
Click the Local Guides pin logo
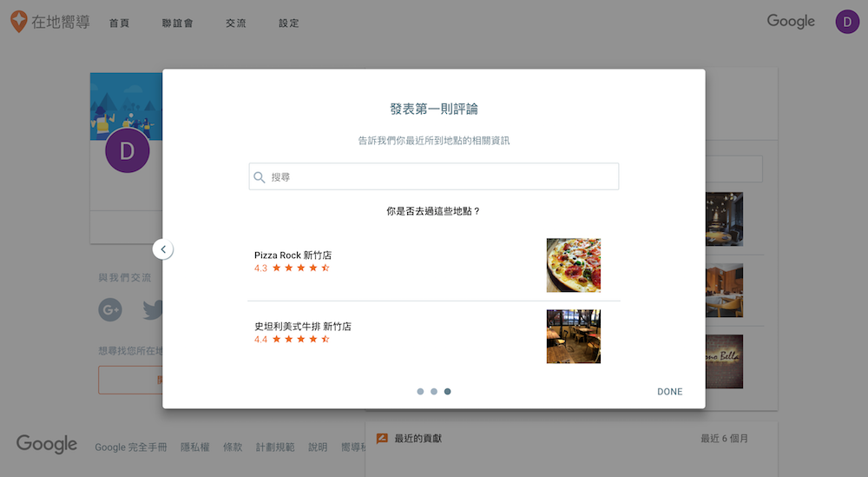pyautogui.click(x=18, y=22)
